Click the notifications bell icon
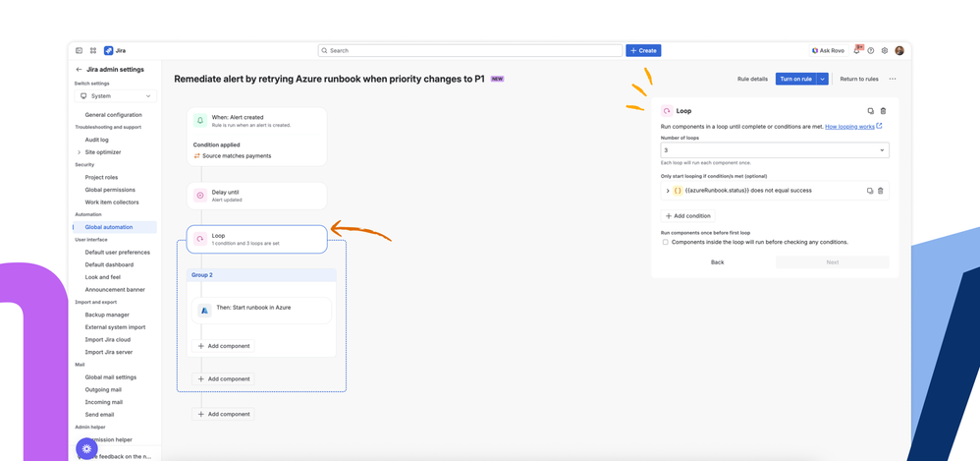Viewport: 980px width, 461px height. click(x=857, y=51)
